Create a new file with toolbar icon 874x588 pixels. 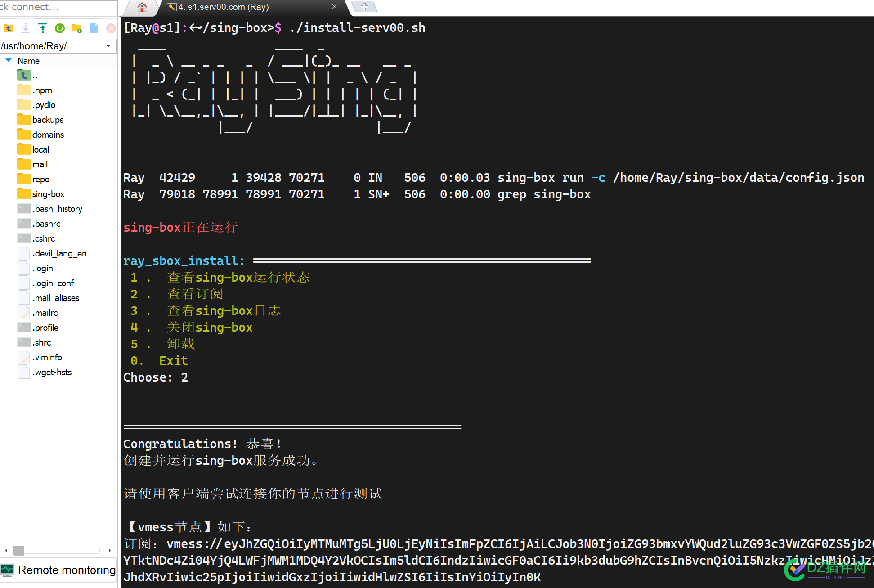coord(94,28)
